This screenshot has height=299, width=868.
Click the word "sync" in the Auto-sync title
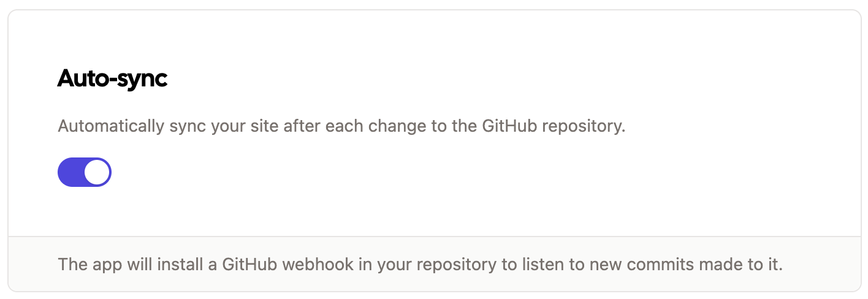point(141,80)
